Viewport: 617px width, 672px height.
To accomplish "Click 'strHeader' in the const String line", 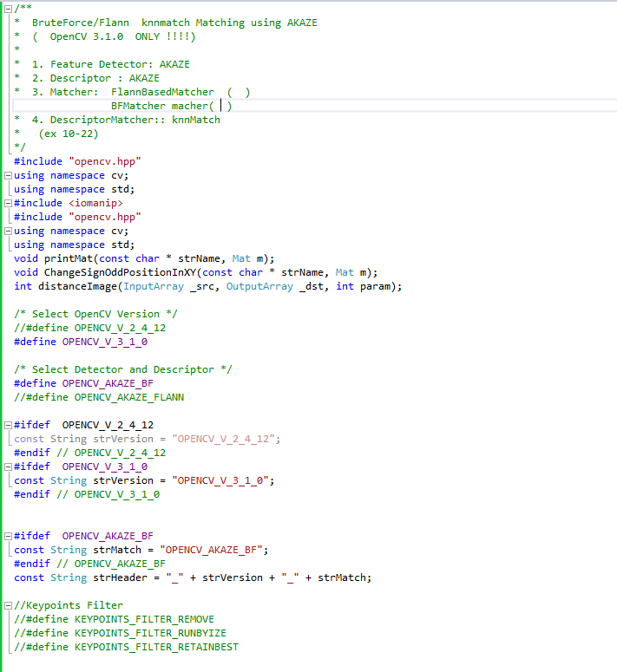I will [120, 577].
